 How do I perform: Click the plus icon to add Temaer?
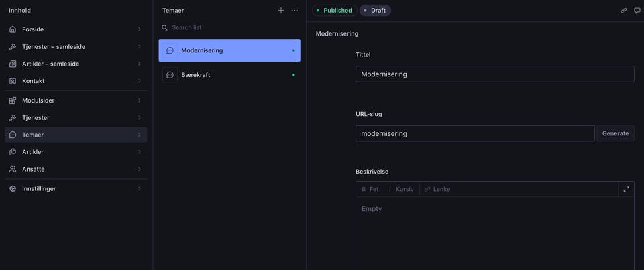click(281, 11)
